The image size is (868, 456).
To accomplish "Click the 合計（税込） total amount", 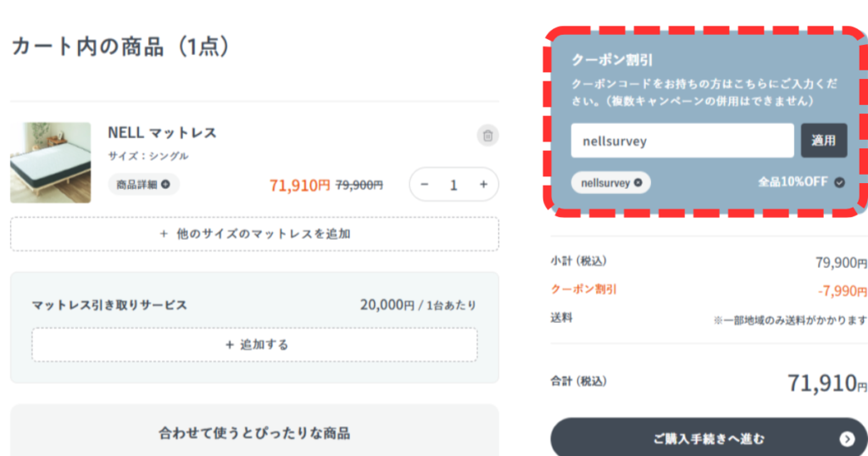I will pos(821,383).
